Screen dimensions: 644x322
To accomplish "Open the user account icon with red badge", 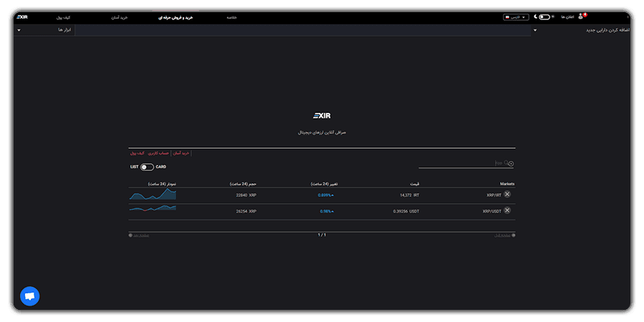I will (x=581, y=16).
